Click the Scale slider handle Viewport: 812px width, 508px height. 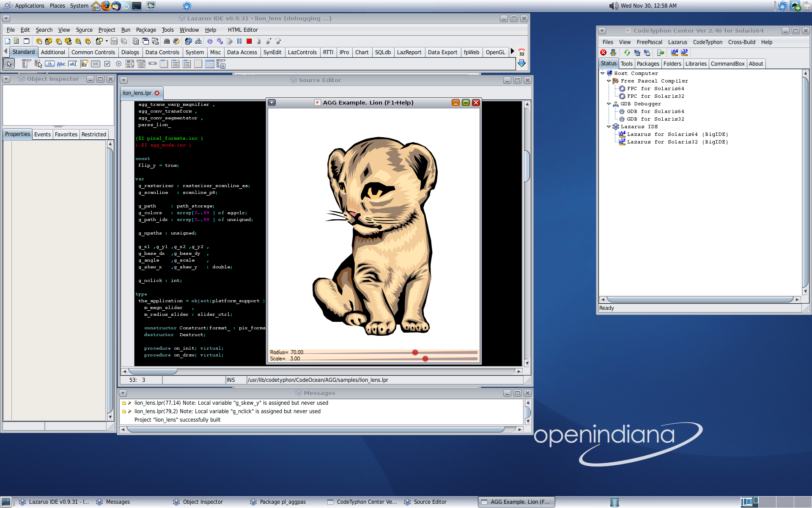(x=425, y=359)
